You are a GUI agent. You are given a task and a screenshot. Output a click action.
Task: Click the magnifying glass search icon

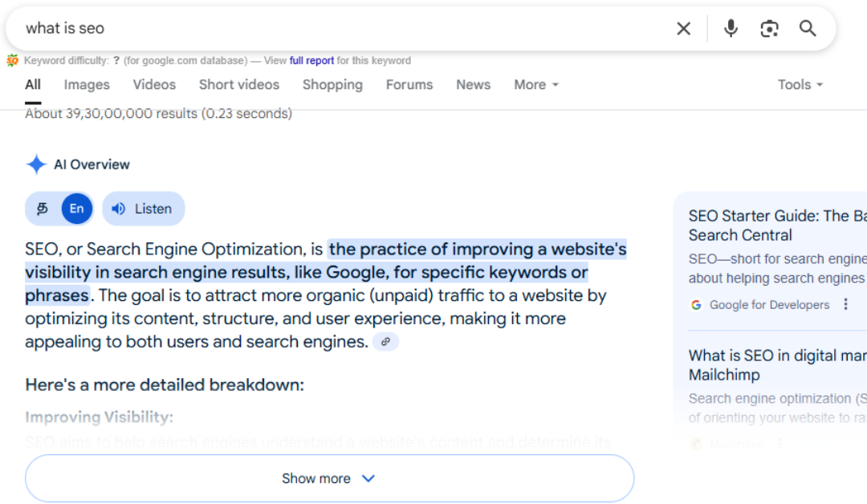808,29
